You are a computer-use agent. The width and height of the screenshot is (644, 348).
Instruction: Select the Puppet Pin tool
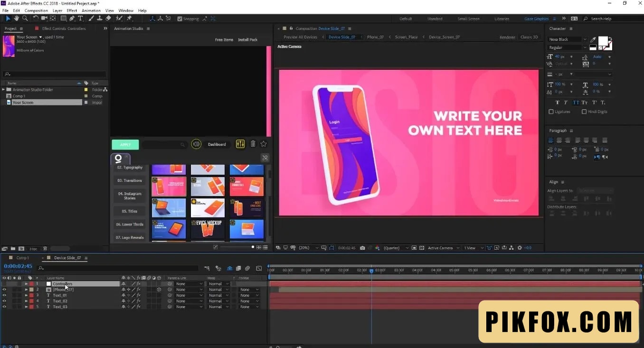click(129, 19)
